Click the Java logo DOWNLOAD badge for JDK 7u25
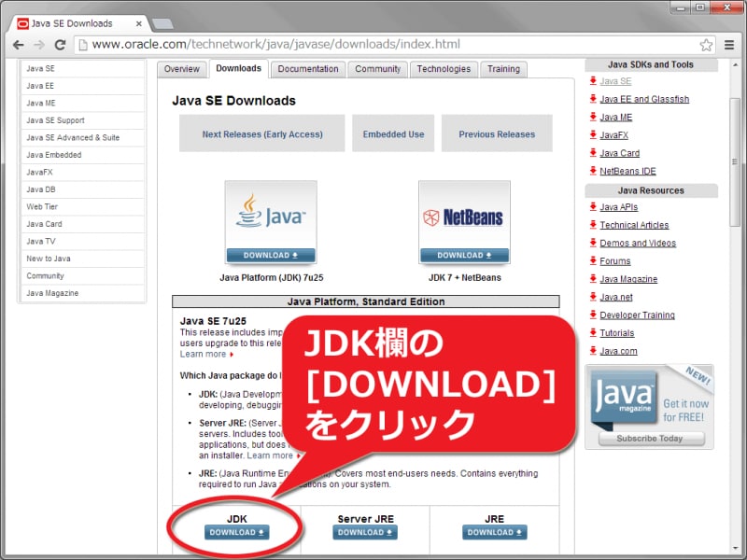The height and width of the screenshot is (560, 747). [x=271, y=254]
